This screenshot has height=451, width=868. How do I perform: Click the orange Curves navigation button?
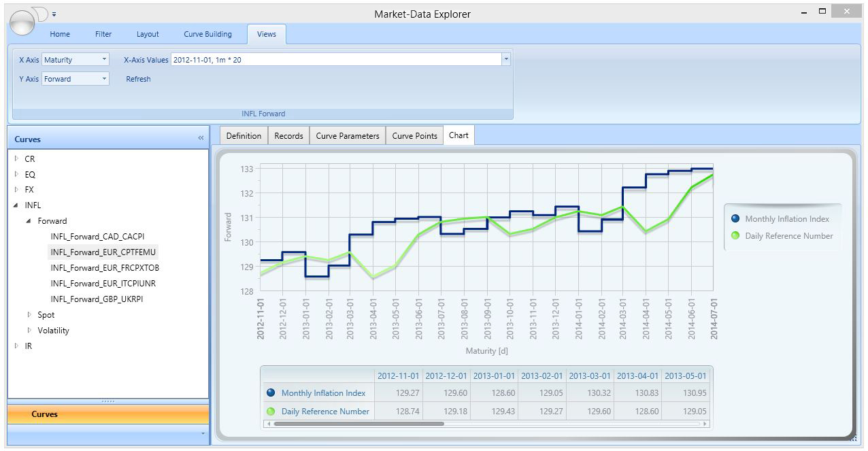coord(108,414)
